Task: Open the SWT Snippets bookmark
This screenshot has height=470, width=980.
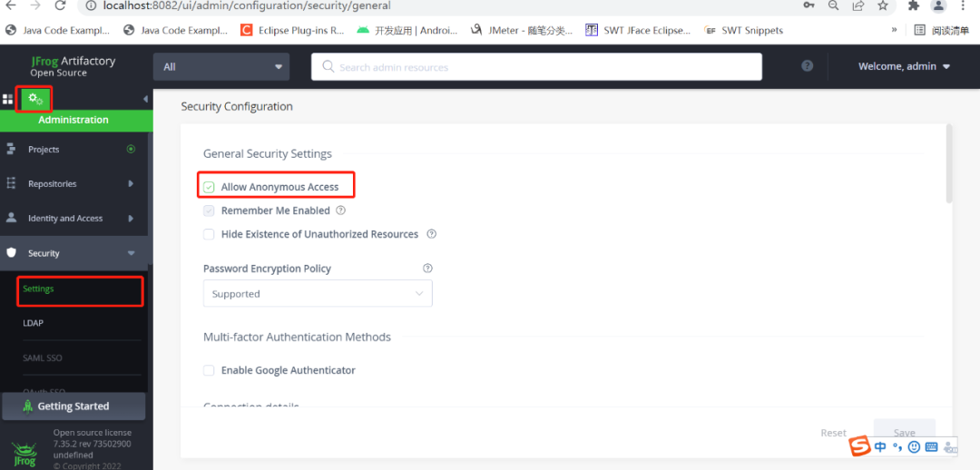Action: click(743, 29)
